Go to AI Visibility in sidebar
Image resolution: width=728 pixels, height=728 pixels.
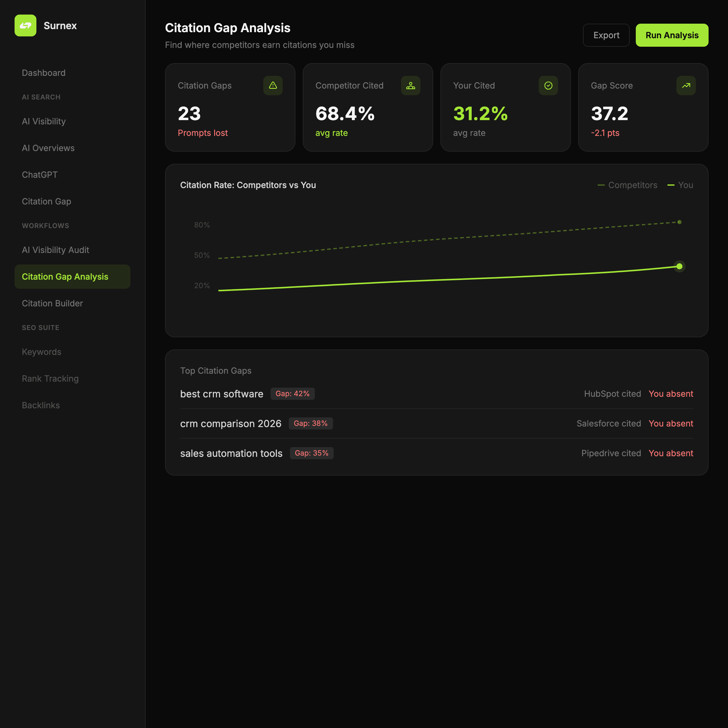pos(44,121)
